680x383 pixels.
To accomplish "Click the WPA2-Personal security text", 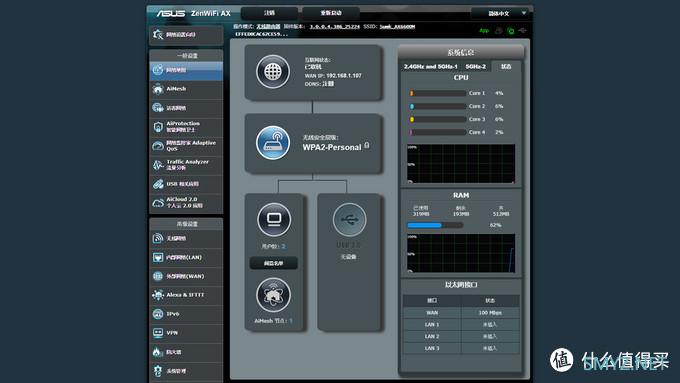I will 332,147.
